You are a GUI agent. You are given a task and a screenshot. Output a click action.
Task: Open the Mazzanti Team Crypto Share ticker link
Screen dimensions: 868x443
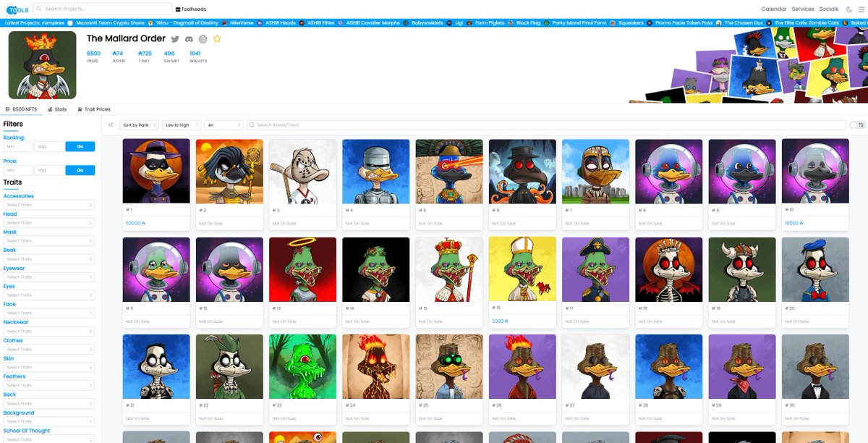pyautogui.click(x=110, y=23)
